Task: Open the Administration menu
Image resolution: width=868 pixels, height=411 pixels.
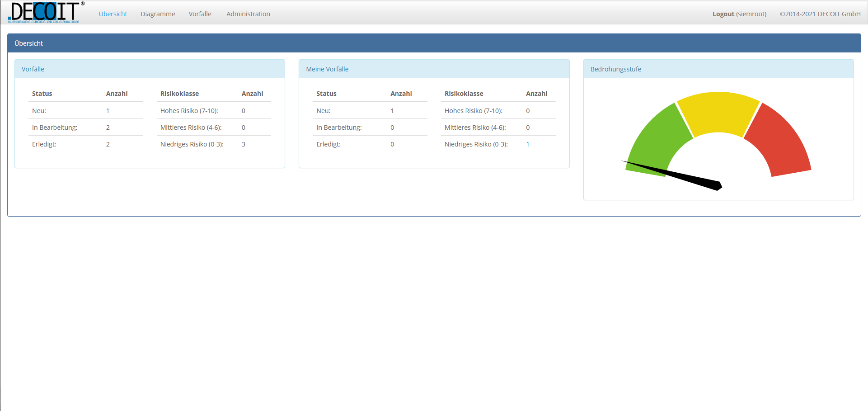Action: 248,14
